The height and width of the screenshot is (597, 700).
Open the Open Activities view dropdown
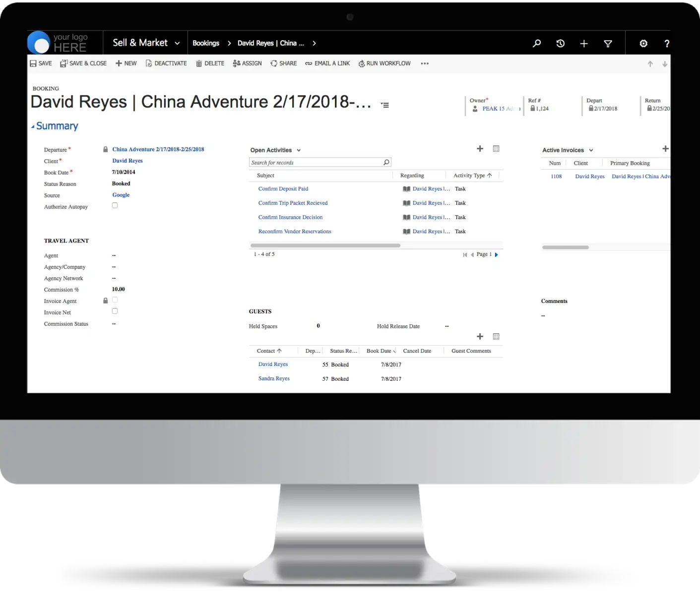[x=299, y=150]
